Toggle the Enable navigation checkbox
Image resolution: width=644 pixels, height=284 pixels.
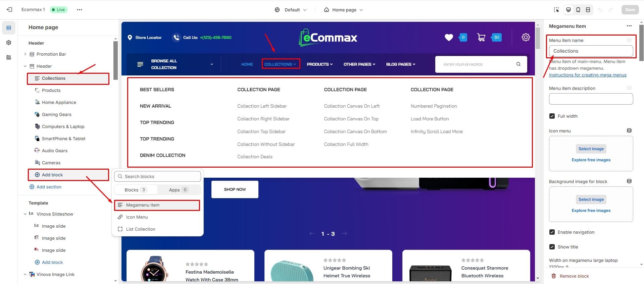(552, 232)
